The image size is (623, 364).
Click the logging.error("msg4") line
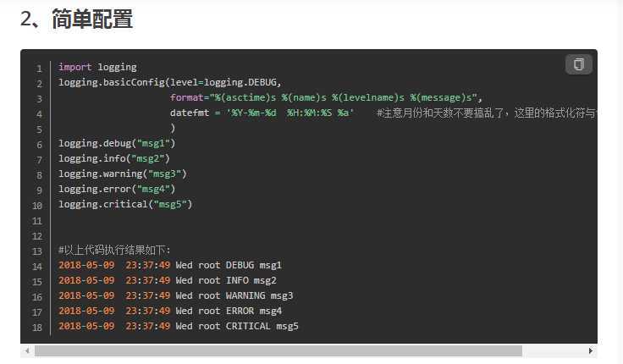(x=117, y=189)
